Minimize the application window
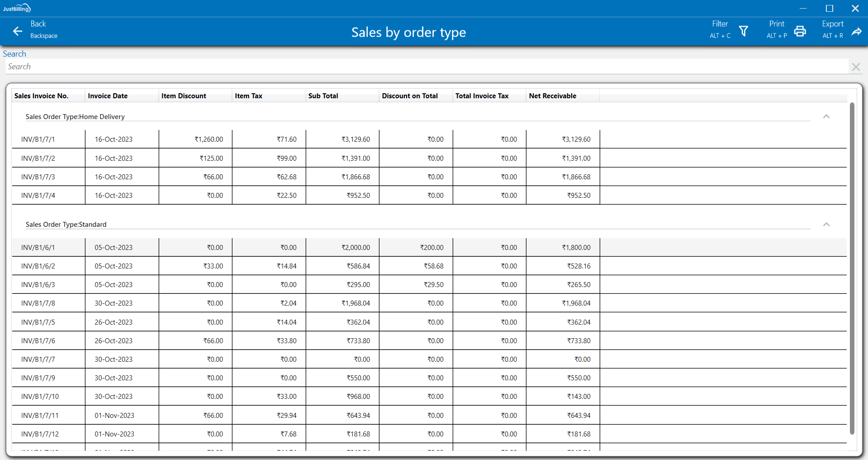 pos(803,9)
